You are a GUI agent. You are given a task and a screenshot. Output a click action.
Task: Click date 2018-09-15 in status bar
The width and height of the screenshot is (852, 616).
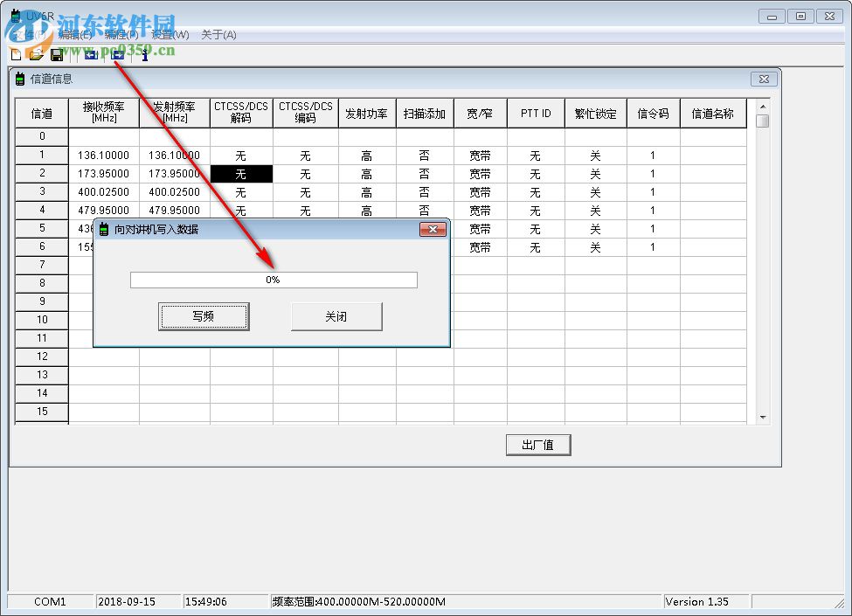[127, 601]
